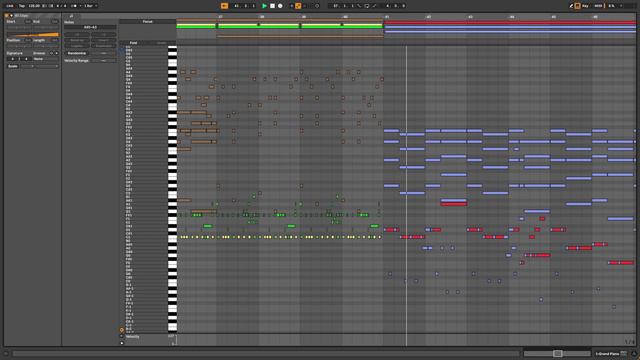Click the loop length 4.0.0 field

tap(395, 6)
